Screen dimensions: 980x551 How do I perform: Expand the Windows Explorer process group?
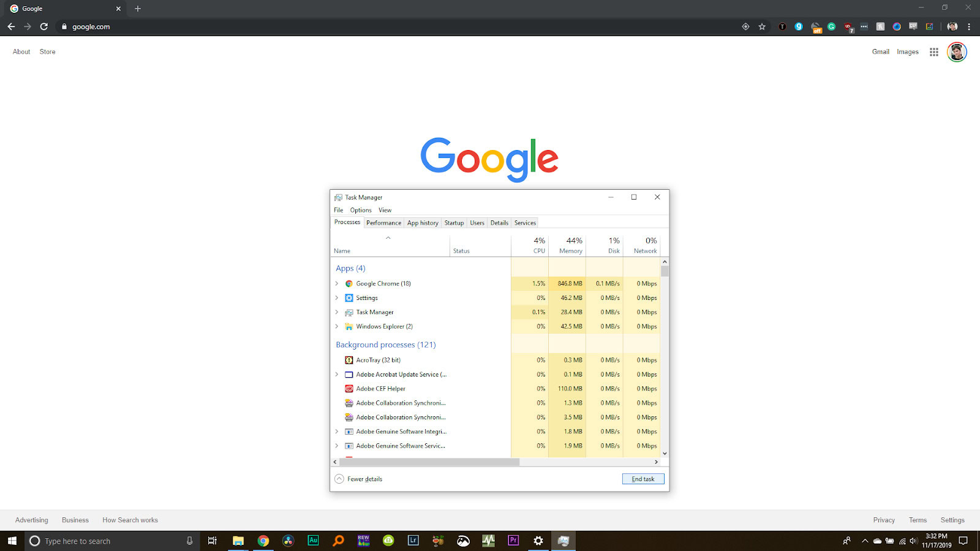pyautogui.click(x=337, y=326)
